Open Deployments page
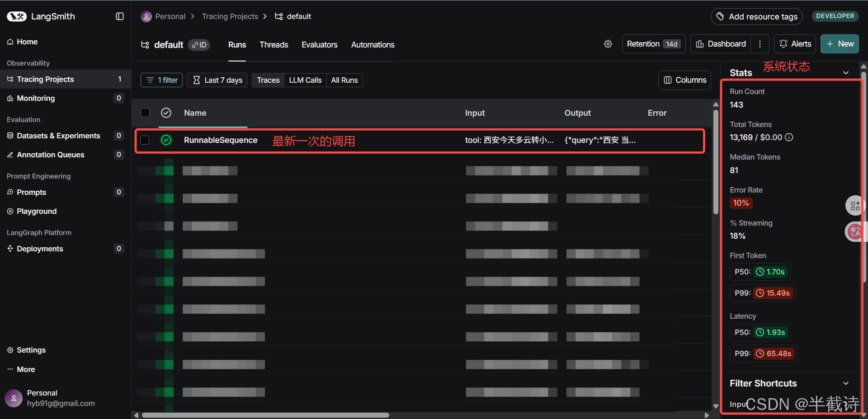Screen dimensions: 868x419 [65, 249]
